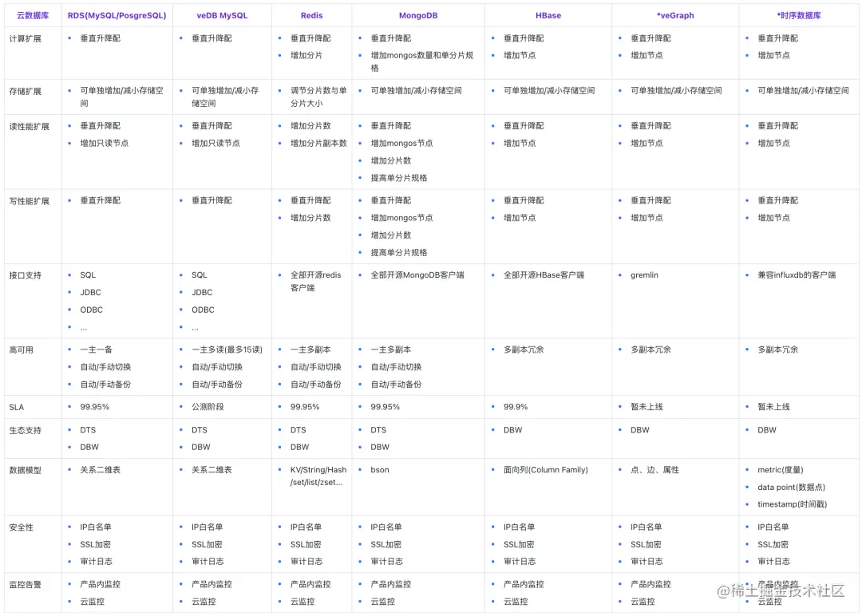Viewport: 862px width, 616px height.
Task: Click 增加只读节点 under veDB MySQL column
Action: 215,143
